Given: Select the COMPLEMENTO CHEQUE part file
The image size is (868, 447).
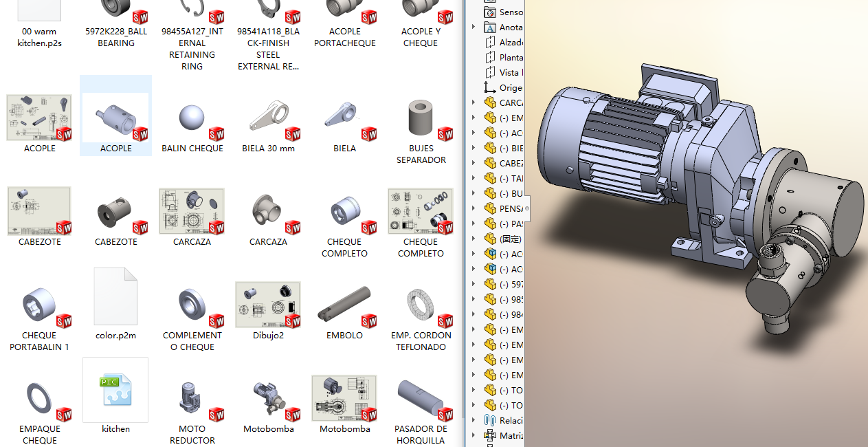Looking at the screenshot, I should [192, 305].
